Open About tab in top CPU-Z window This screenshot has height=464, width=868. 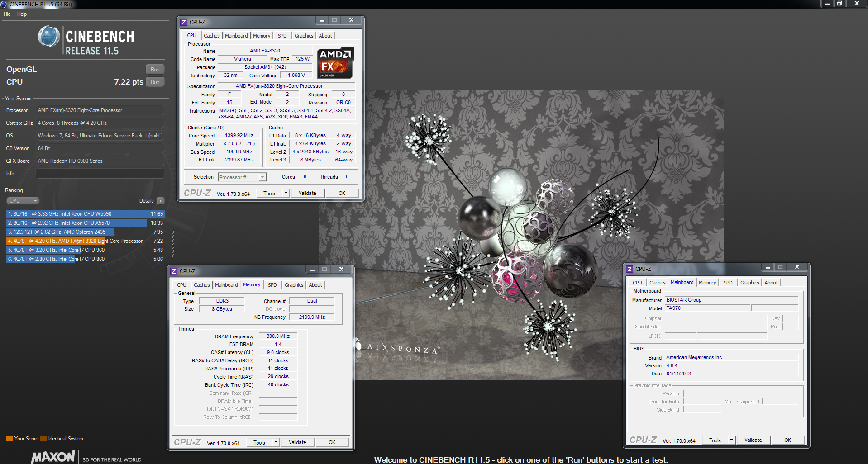coord(325,36)
